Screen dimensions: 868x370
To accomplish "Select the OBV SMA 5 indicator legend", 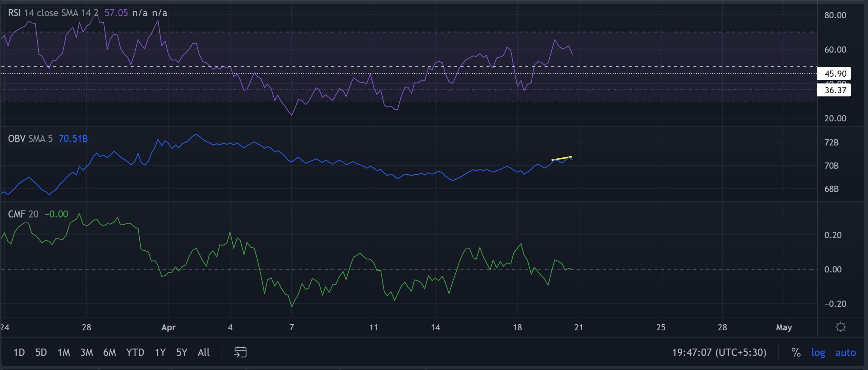I will click(x=17, y=138).
